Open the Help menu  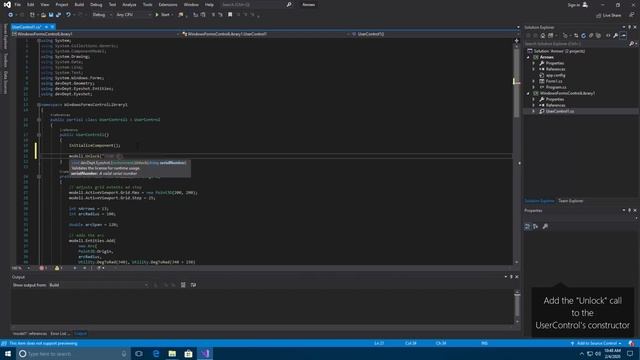[209, 4]
